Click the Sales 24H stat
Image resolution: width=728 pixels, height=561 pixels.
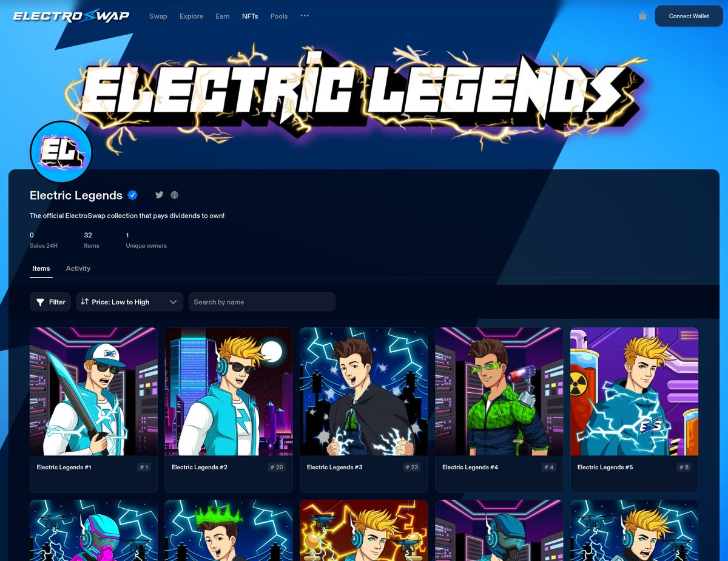[43, 240]
